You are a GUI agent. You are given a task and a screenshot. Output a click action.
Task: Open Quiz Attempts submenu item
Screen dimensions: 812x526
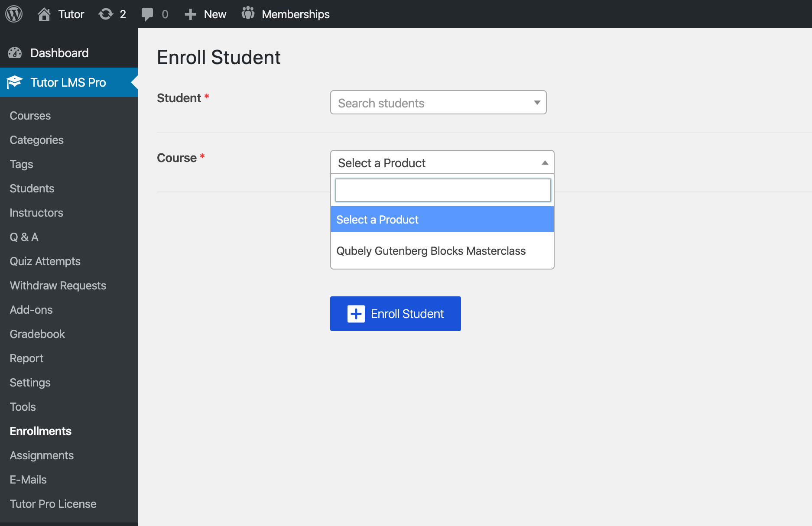45,261
